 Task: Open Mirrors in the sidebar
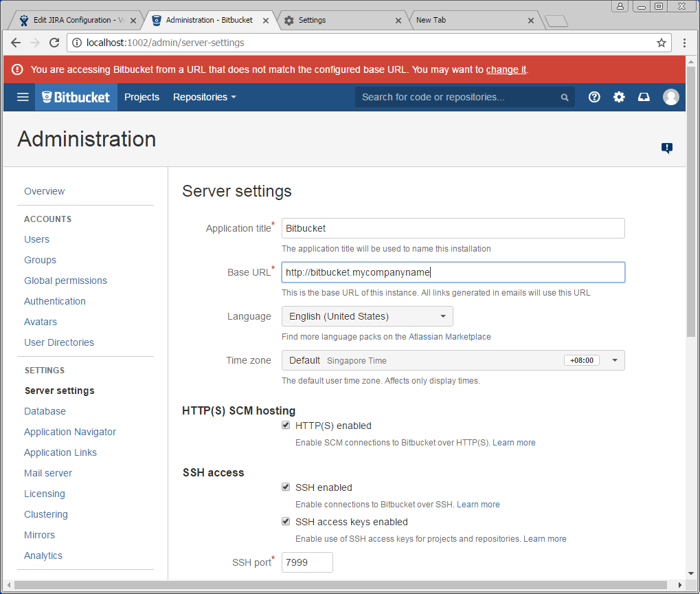coord(39,535)
